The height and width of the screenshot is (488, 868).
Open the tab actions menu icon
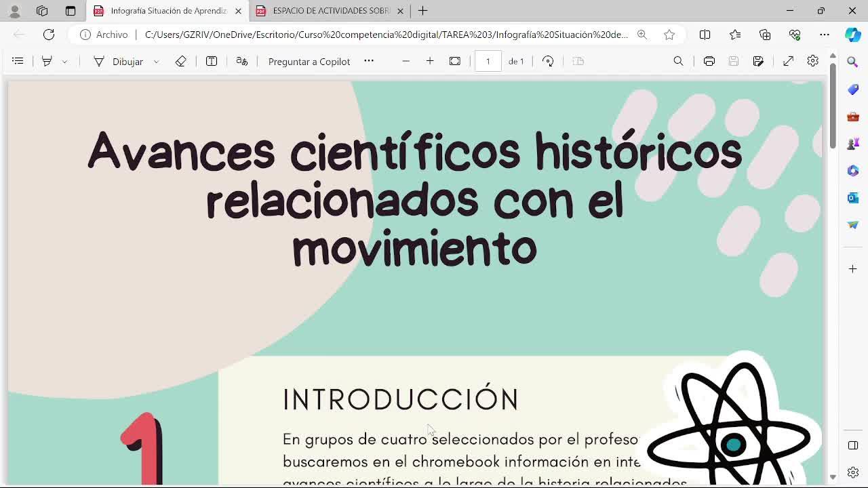coord(71,11)
